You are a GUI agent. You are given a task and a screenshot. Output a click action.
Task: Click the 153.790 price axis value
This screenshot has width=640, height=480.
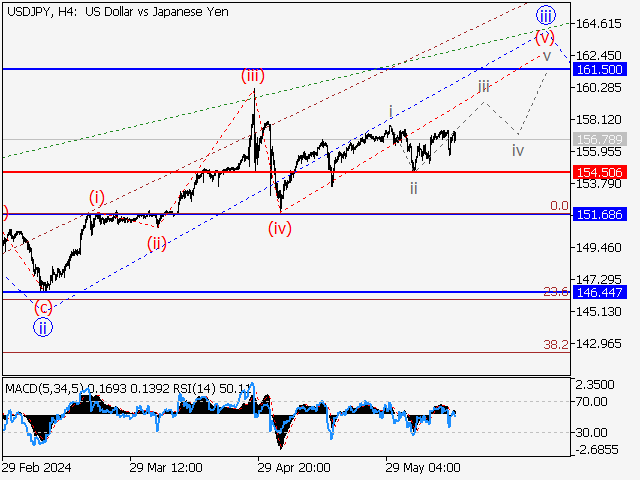(x=598, y=184)
